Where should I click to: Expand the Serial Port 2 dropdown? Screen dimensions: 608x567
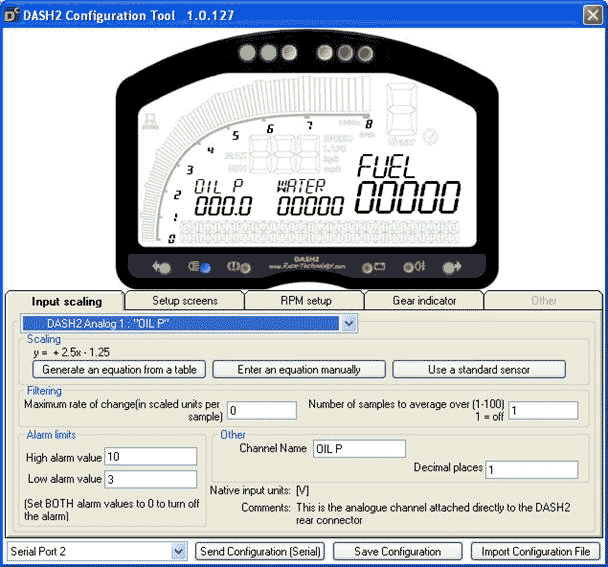(x=179, y=551)
